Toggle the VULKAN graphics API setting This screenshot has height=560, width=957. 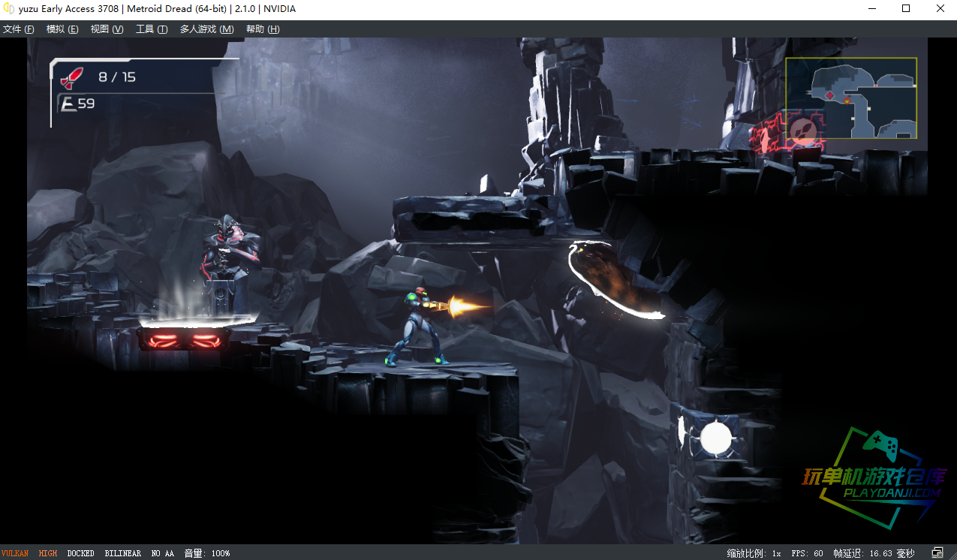pos(15,553)
